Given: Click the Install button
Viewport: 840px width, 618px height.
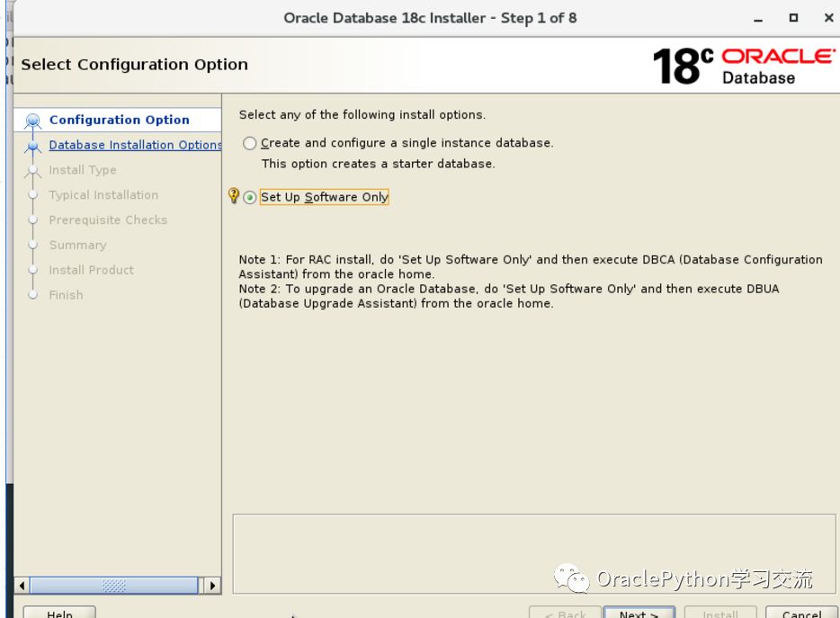Looking at the screenshot, I should point(720,614).
